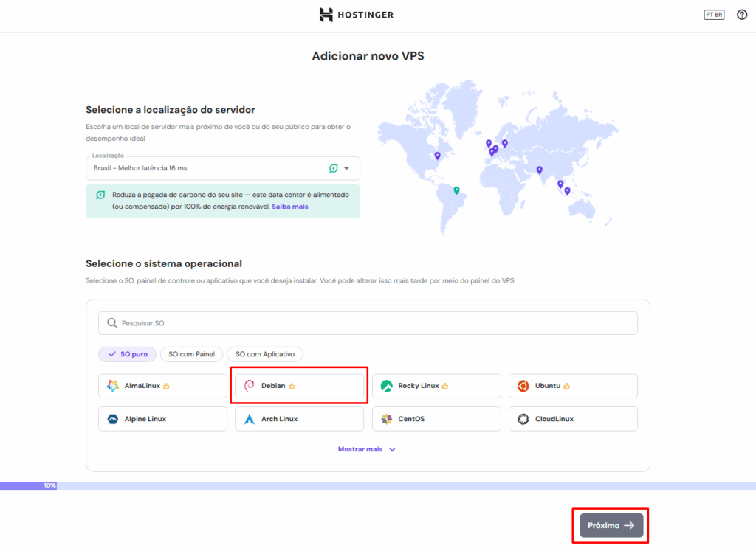Choose the CentOS operating system card
Viewport: 756px width, 551px height.
click(436, 419)
